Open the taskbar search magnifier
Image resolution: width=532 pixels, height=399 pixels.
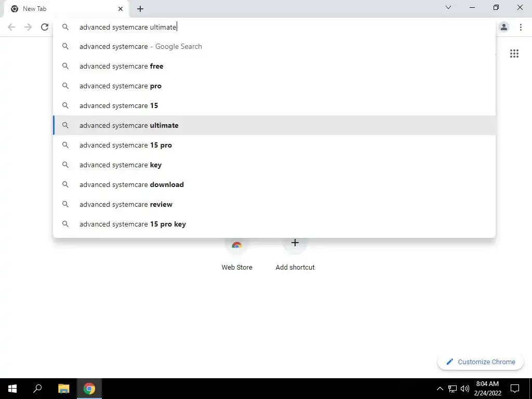[x=37, y=389]
